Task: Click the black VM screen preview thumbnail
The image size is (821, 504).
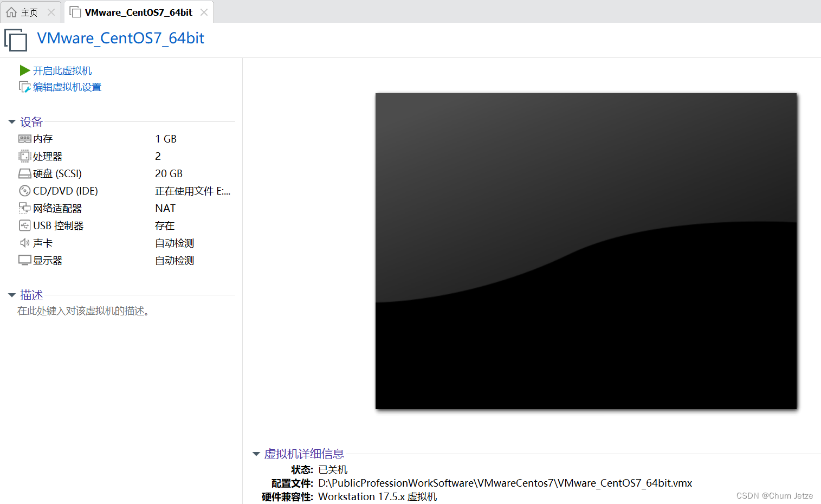Action: (x=586, y=251)
